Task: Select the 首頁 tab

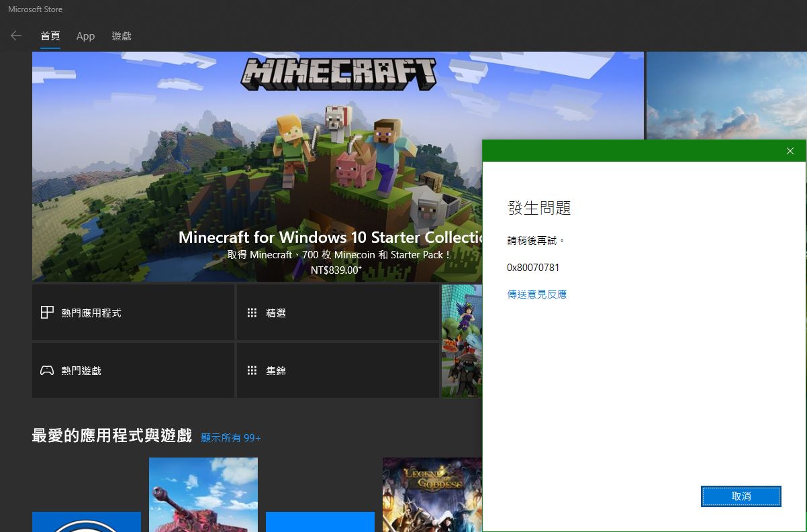Action: (x=50, y=36)
